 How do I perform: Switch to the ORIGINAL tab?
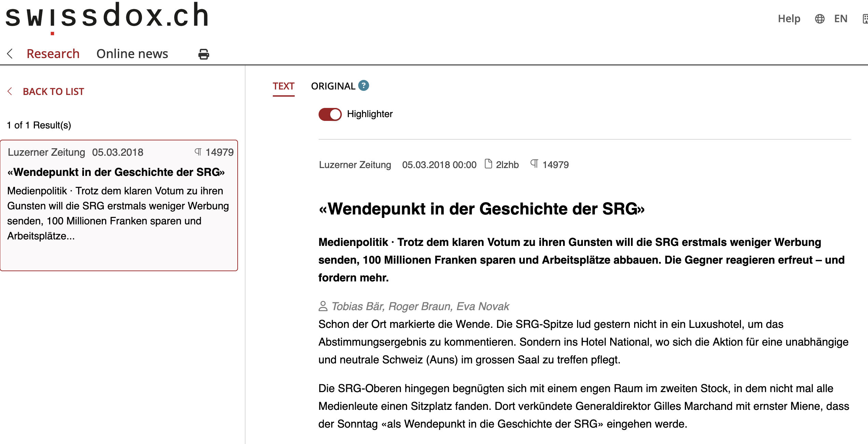(x=333, y=86)
